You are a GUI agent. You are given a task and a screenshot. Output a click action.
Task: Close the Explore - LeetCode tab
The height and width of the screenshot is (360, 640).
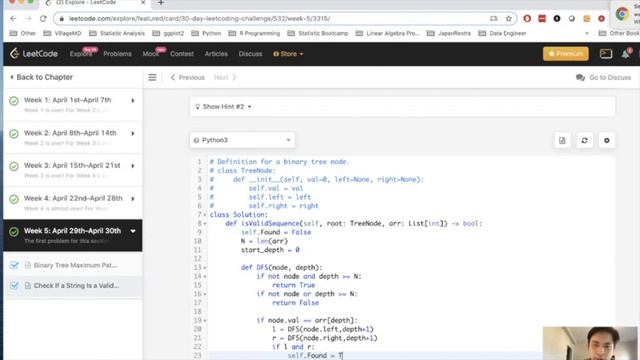(x=143, y=3)
